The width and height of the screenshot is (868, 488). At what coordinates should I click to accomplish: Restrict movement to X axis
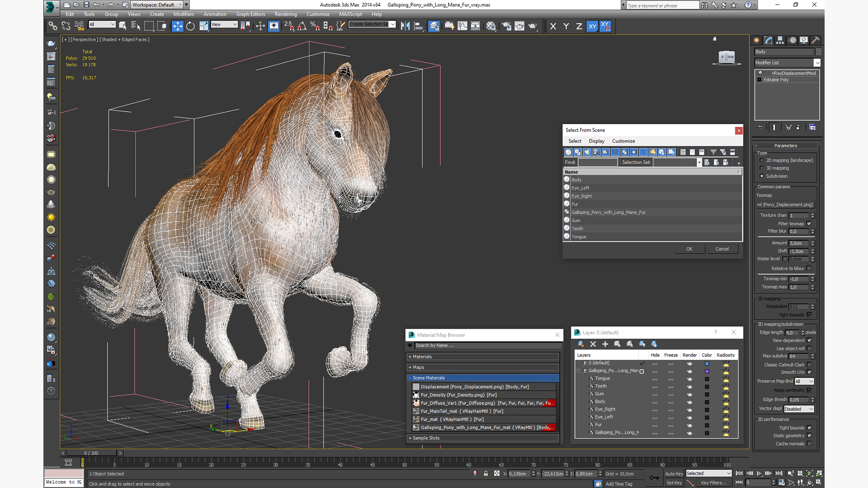(x=553, y=26)
